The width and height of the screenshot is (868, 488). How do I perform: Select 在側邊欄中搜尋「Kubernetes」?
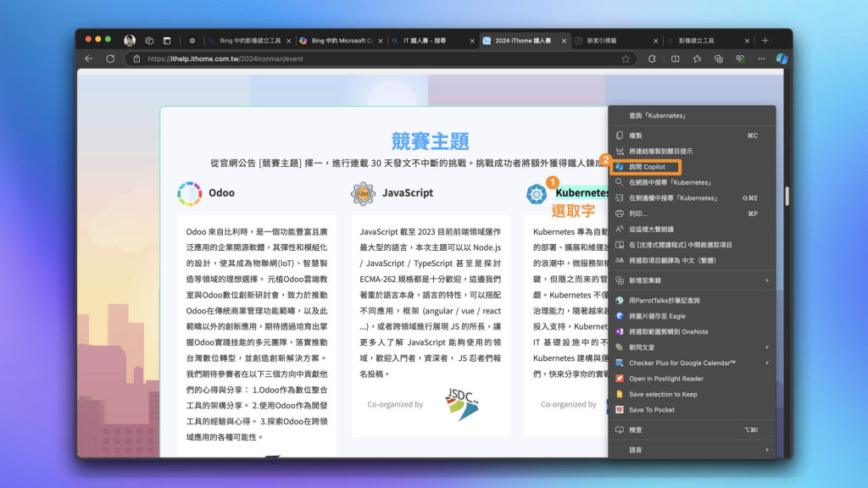692,198
